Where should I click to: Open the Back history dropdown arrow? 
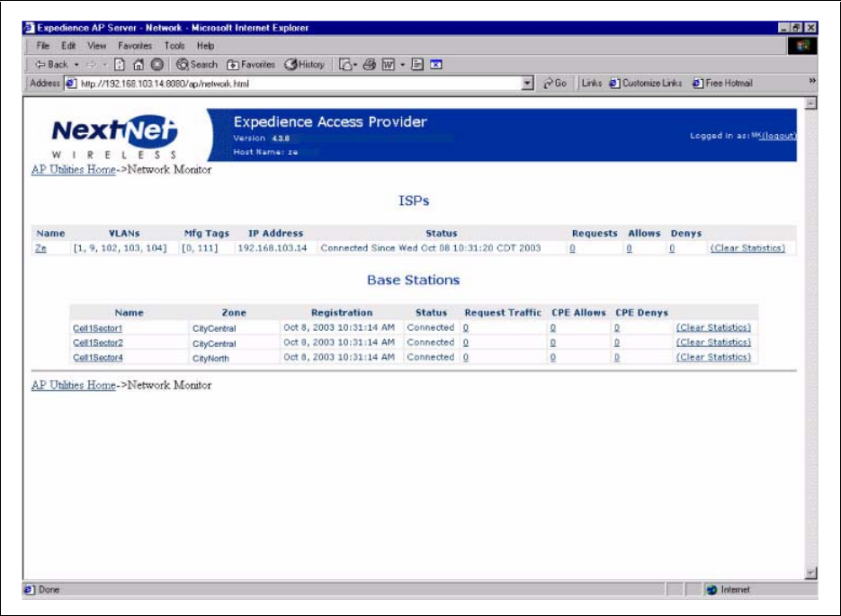76,65
